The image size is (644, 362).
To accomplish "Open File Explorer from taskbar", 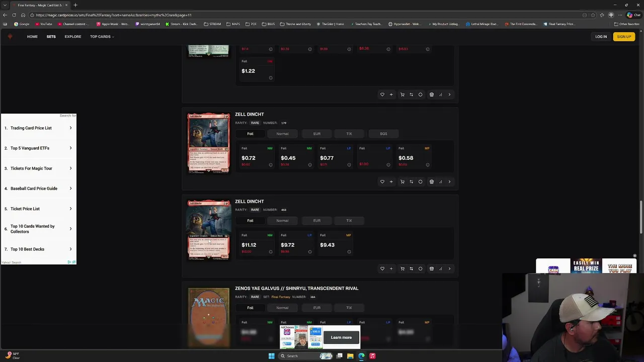I will (350, 356).
